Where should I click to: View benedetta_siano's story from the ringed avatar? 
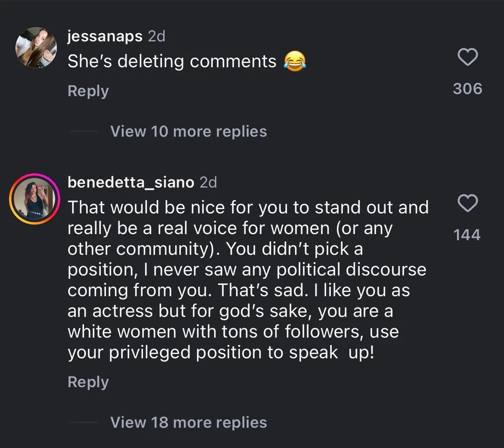pyautogui.click(x=33, y=199)
